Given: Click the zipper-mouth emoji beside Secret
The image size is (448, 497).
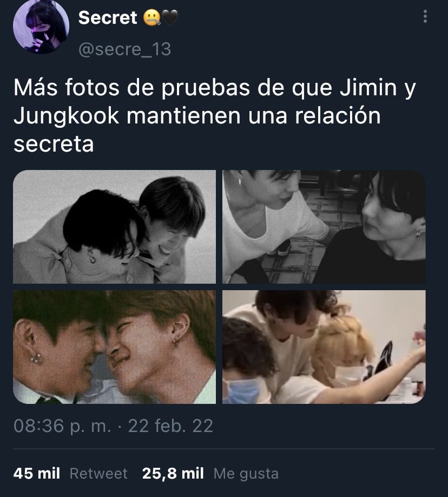Looking at the screenshot, I should (x=151, y=18).
